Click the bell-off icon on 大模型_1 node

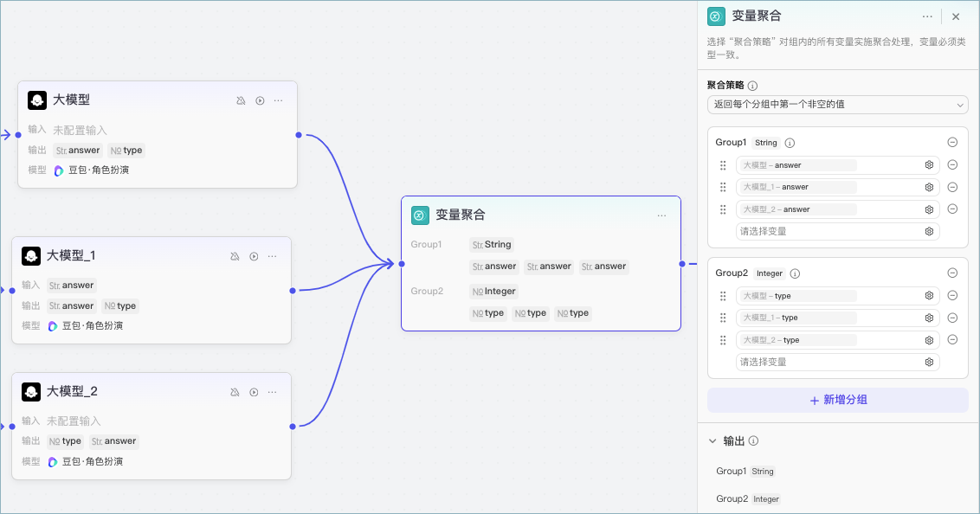tap(235, 256)
